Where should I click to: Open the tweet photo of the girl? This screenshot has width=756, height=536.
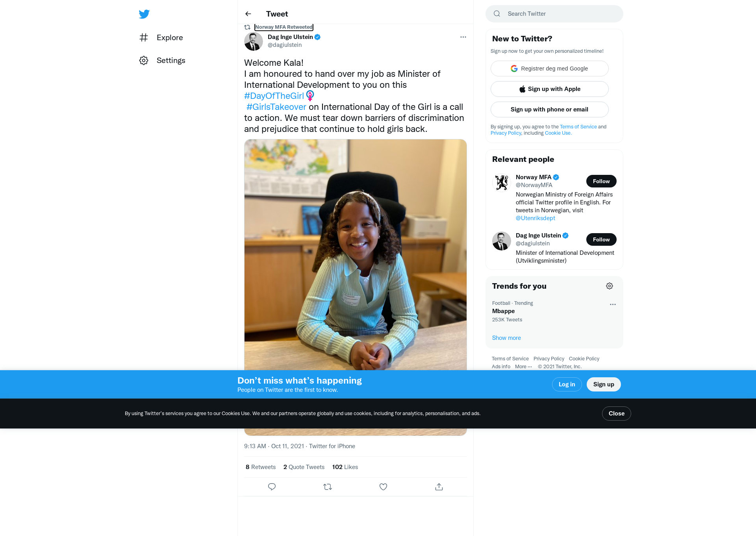pos(356,254)
